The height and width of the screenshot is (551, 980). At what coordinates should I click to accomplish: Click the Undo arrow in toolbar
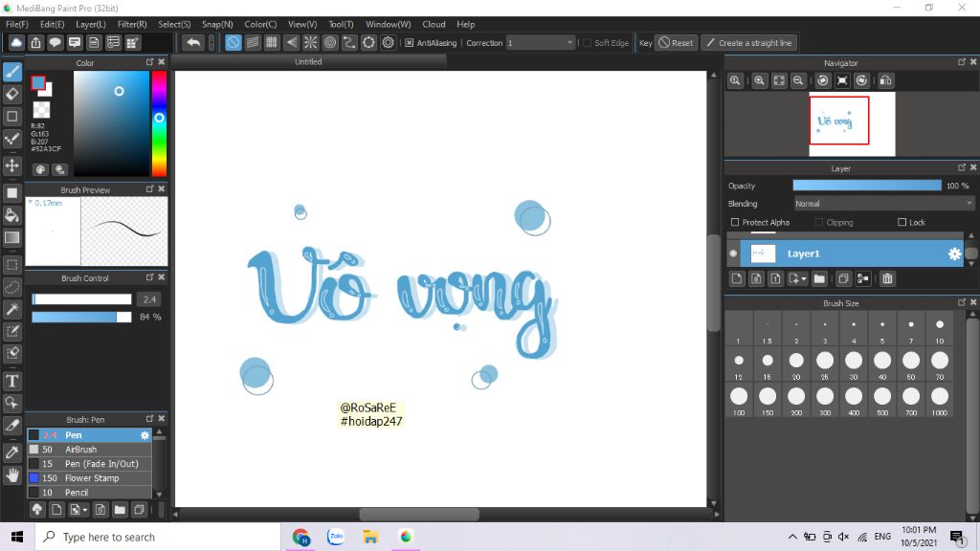(193, 42)
